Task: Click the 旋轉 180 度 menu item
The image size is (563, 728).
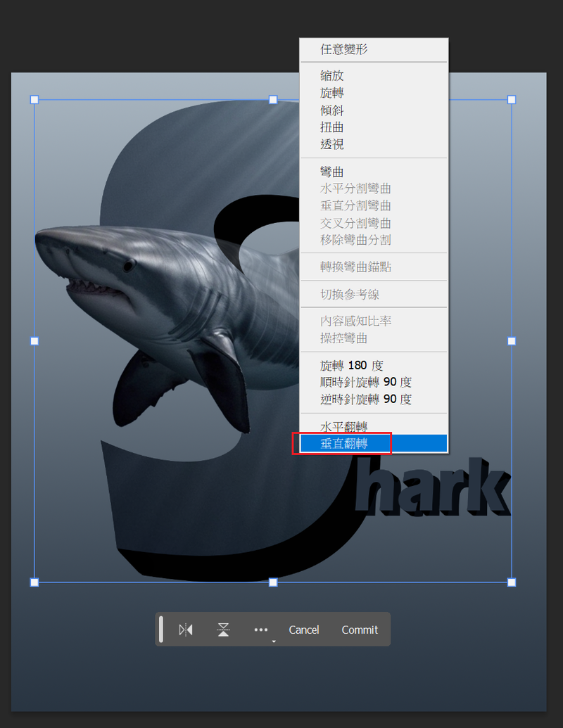Action: (x=351, y=366)
